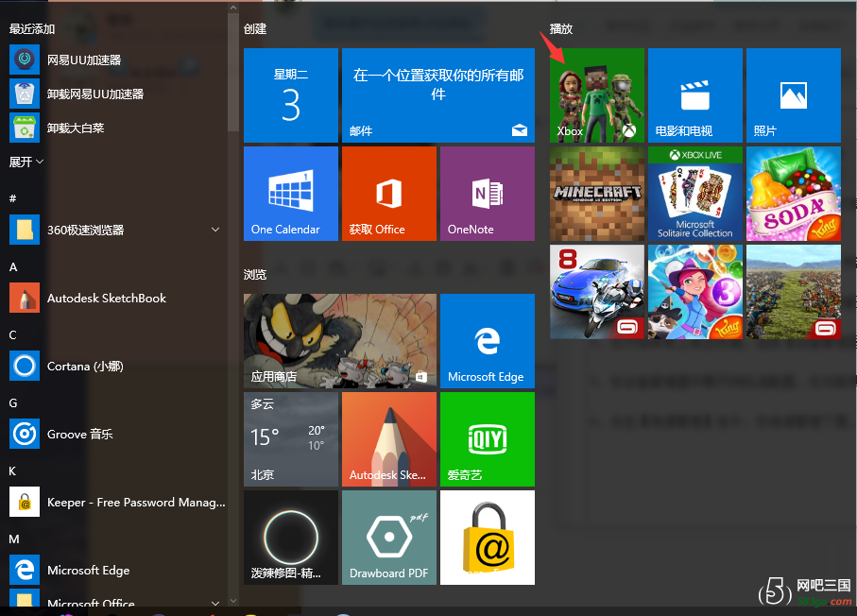The width and height of the screenshot is (857, 616).
Task: Click the 最近添加 section heading
Action: 32,28
